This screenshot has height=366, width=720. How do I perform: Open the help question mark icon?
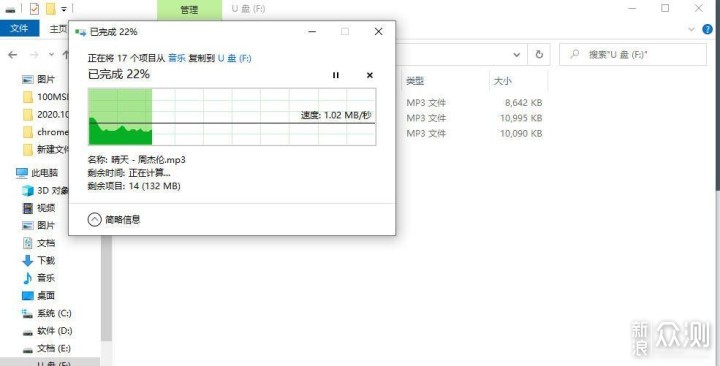(x=708, y=29)
